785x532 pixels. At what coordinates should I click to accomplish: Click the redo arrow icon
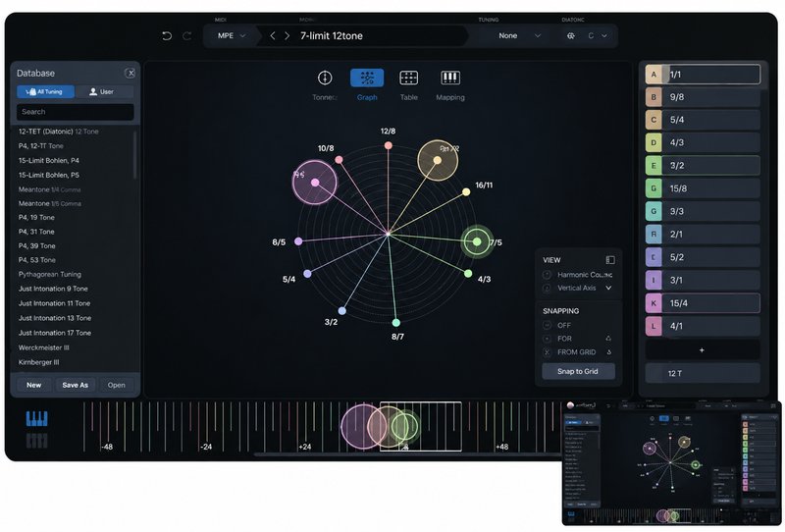(x=187, y=35)
